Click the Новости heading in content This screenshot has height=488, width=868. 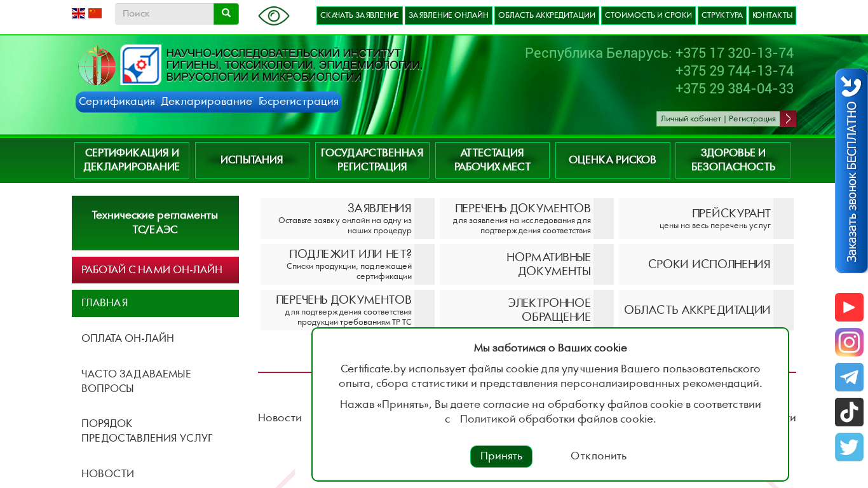click(x=280, y=417)
